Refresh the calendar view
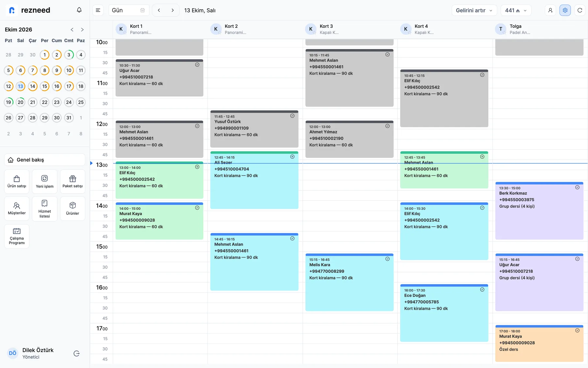The image size is (588, 368). 580,10
